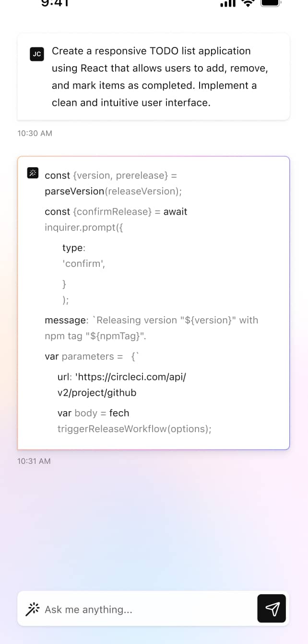
Task: Tap the JC user avatar badge
Action: [x=36, y=54]
